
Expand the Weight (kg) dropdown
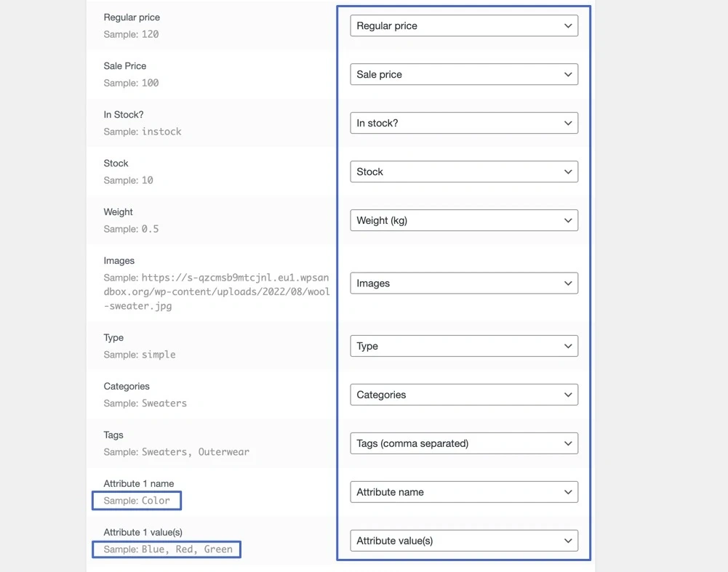pos(463,221)
